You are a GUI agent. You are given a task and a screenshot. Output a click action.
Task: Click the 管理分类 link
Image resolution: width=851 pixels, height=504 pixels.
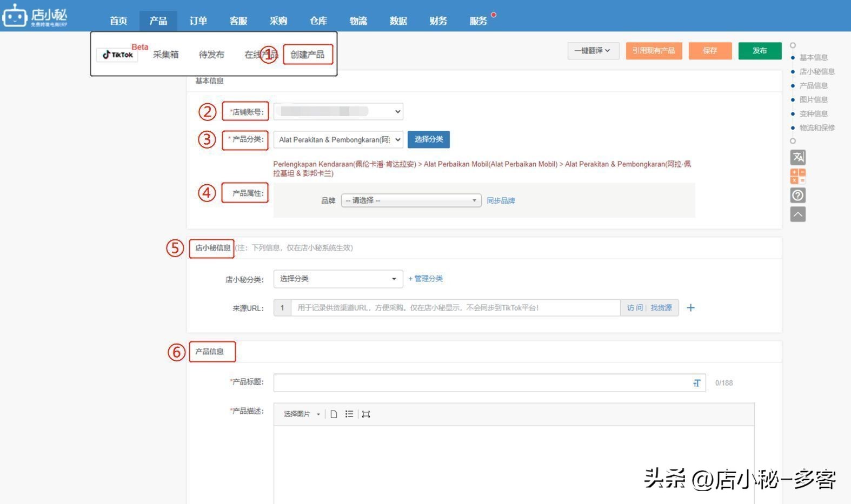click(x=425, y=279)
